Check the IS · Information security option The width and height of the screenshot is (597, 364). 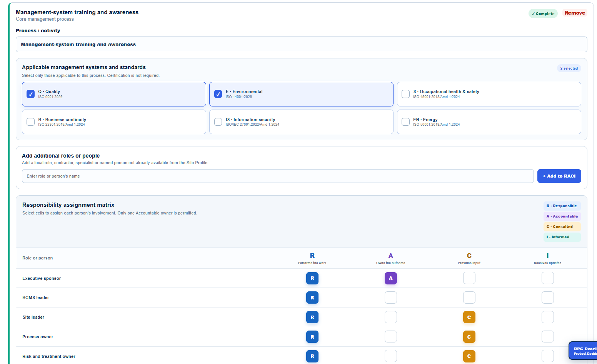click(218, 122)
